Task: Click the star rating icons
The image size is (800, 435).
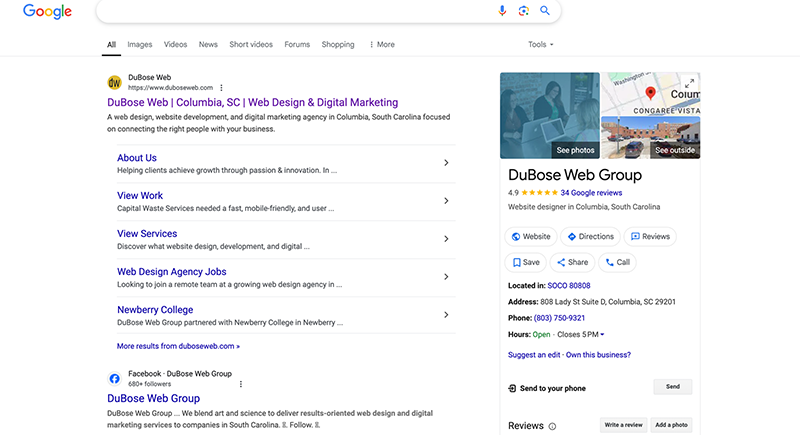Action: tap(540, 193)
